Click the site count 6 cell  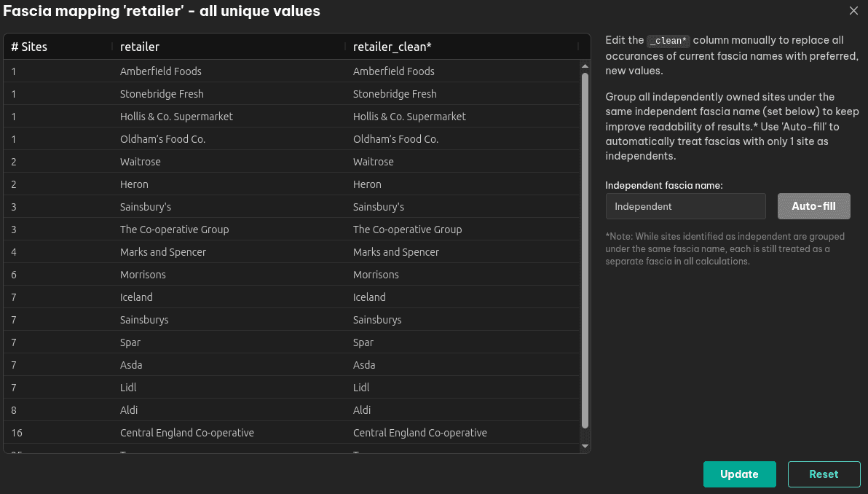coord(58,275)
